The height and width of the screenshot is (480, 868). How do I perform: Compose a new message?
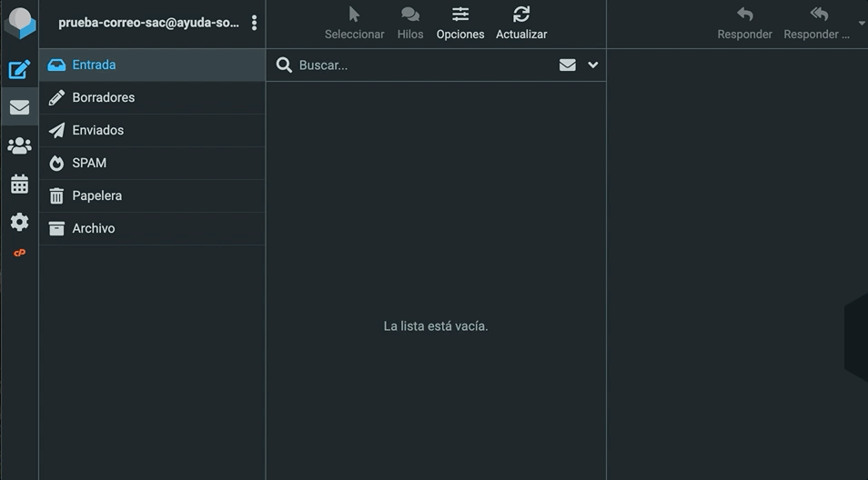[x=19, y=70]
